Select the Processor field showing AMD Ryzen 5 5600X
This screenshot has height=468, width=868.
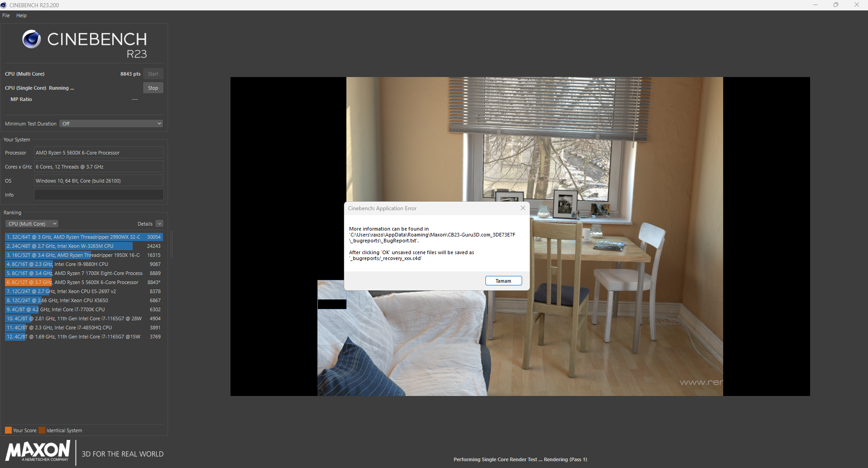click(99, 153)
